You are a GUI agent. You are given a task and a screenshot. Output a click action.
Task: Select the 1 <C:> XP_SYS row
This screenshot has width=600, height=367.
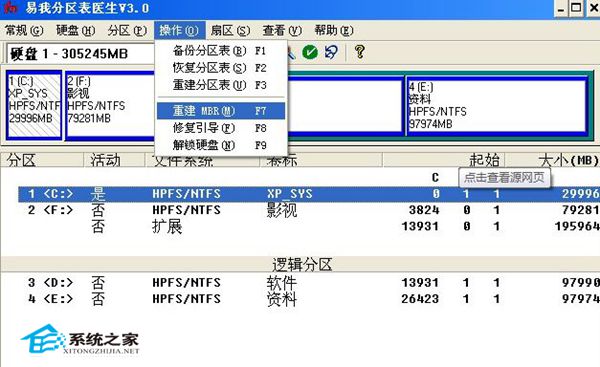309,194
